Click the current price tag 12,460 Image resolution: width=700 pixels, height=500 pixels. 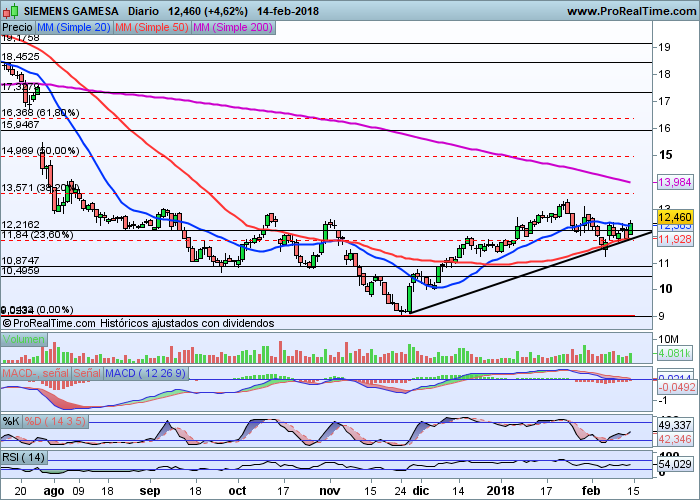[675, 216]
